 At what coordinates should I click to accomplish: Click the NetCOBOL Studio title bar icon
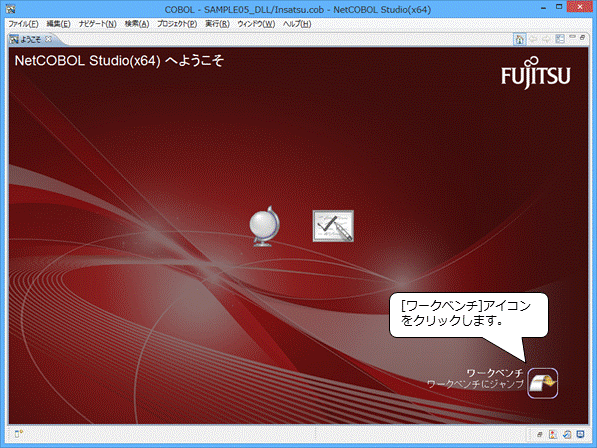click(11, 8)
